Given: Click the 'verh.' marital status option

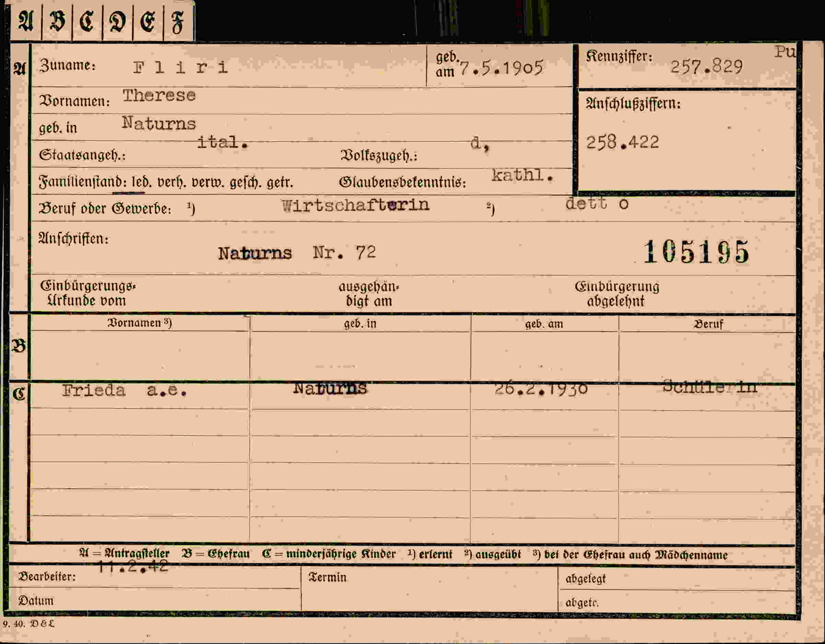Looking at the screenshot, I should click(172, 183).
